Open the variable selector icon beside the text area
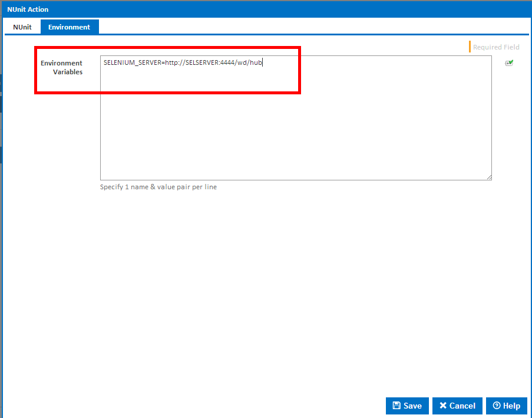532x418 pixels. point(509,63)
